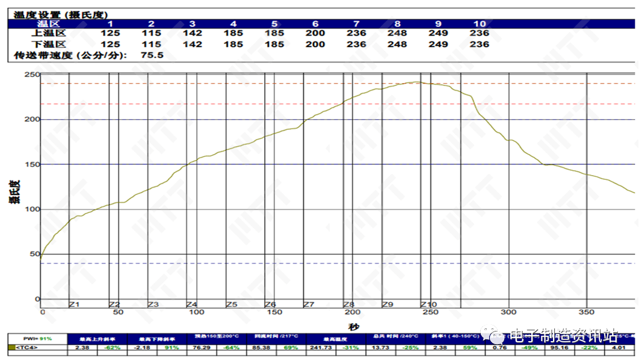Click the PWI 91% summary cell
Image resolution: width=639 pixels, height=364 pixels.
tap(37, 339)
